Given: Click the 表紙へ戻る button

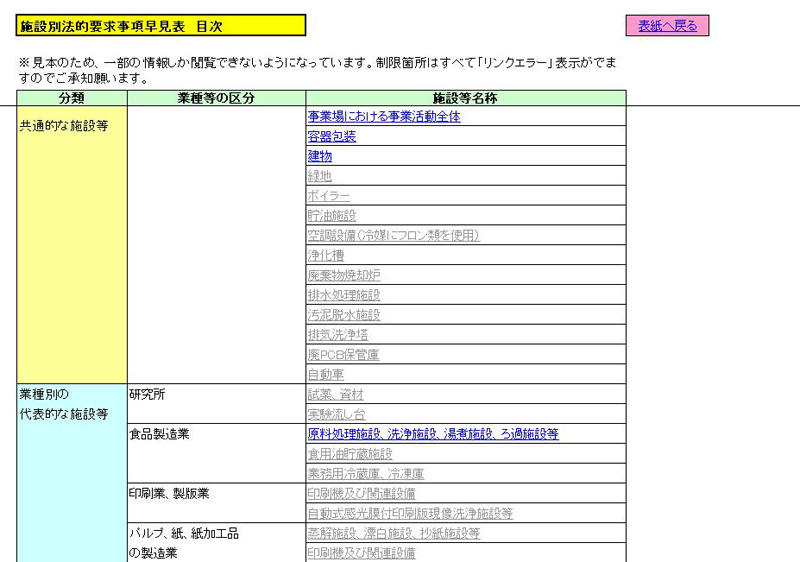Looking at the screenshot, I should click(x=667, y=26).
